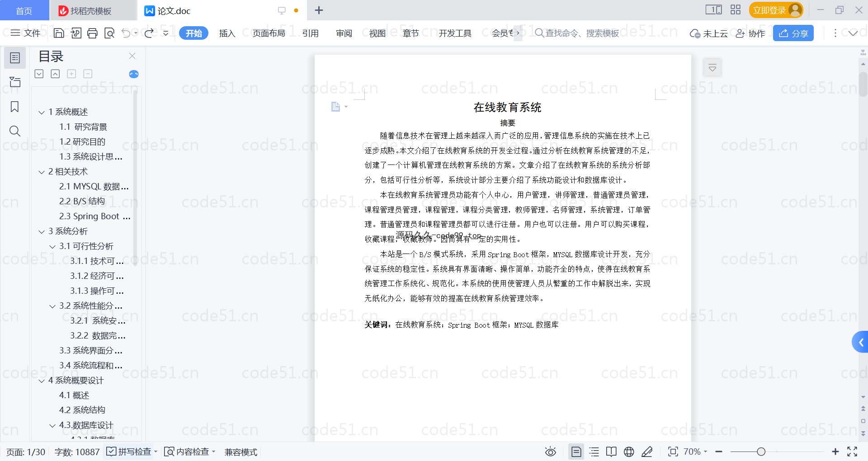Open the 视图 tab
The image size is (868, 461).
tap(377, 33)
